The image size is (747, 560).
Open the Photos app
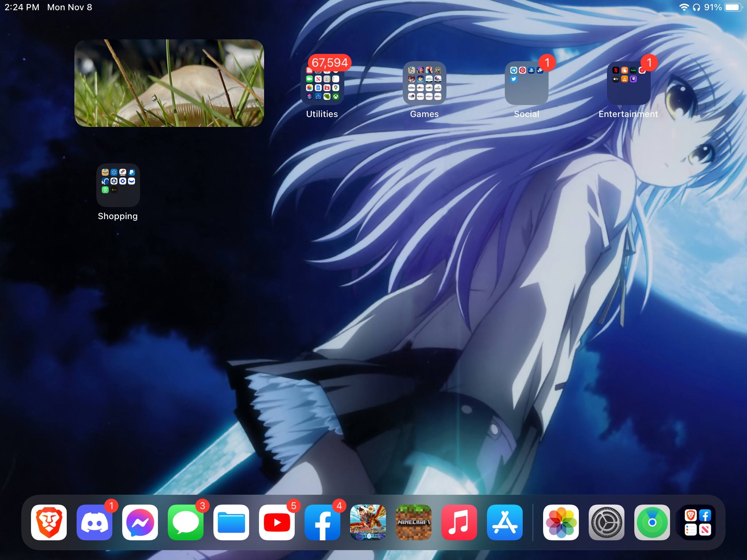(561, 522)
